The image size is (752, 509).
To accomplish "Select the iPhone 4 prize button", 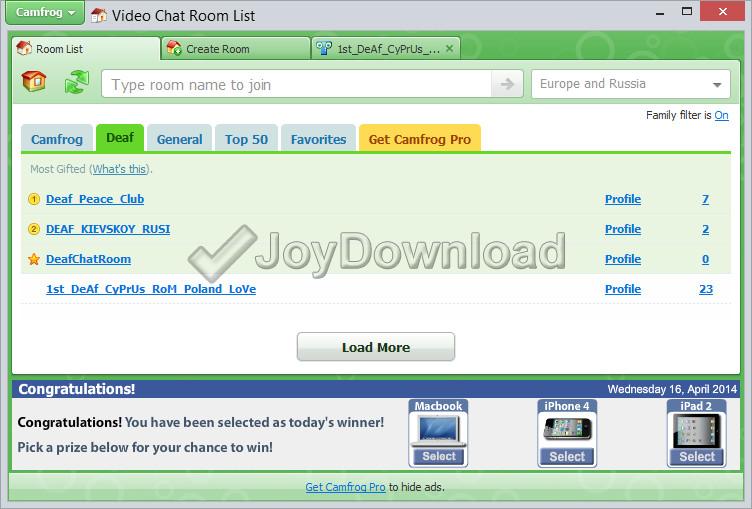I will coord(567,456).
